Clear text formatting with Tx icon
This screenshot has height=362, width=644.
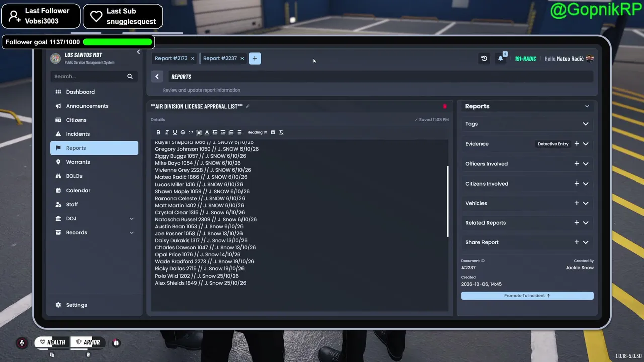point(281,132)
